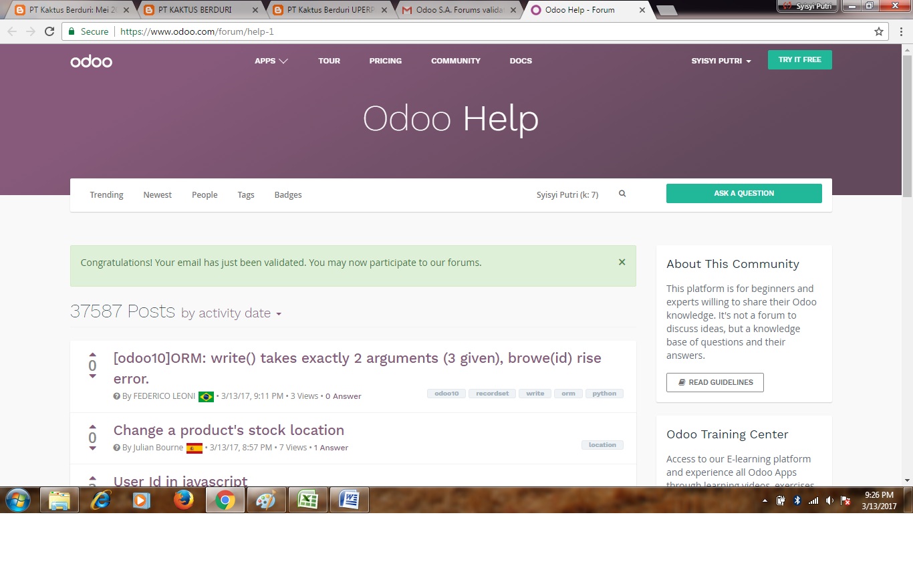Open the People forum tab

tap(205, 194)
